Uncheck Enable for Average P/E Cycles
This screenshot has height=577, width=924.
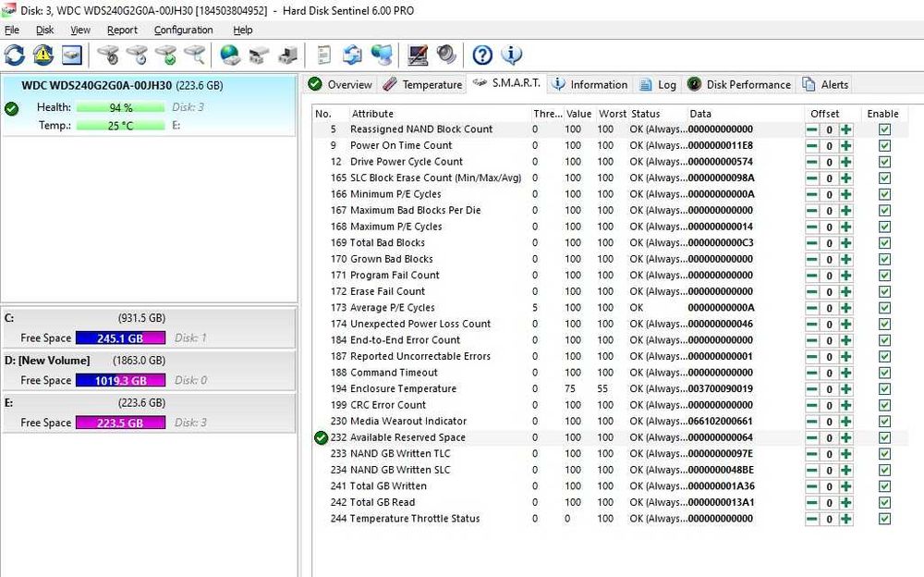click(884, 308)
